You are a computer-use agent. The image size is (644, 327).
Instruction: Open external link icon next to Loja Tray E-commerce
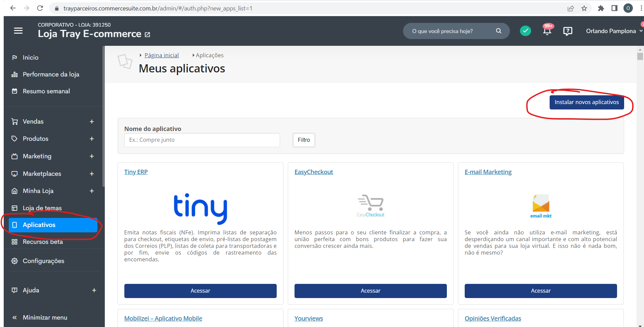(x=147, y=34)
